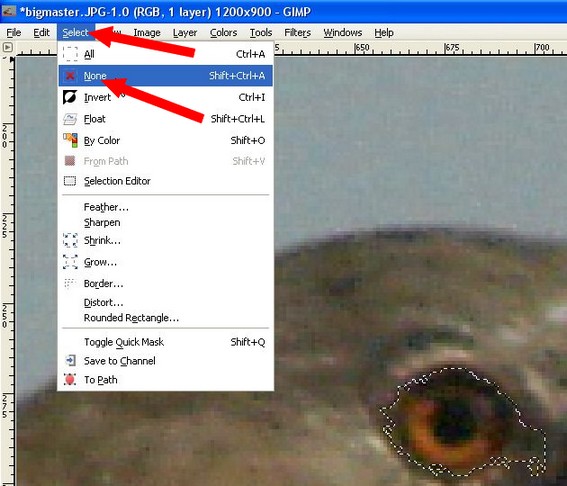Choose Save to Channel entry

[x=166, y=361]
